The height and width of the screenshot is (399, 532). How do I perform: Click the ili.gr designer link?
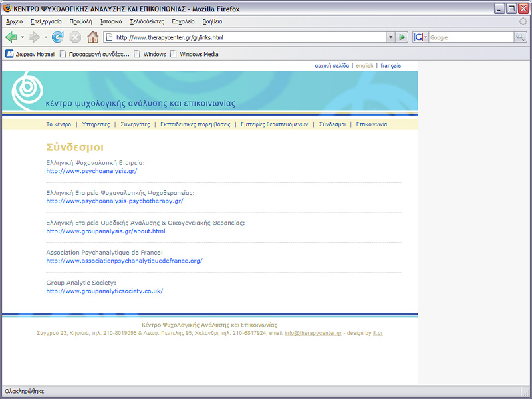[378, 334]
